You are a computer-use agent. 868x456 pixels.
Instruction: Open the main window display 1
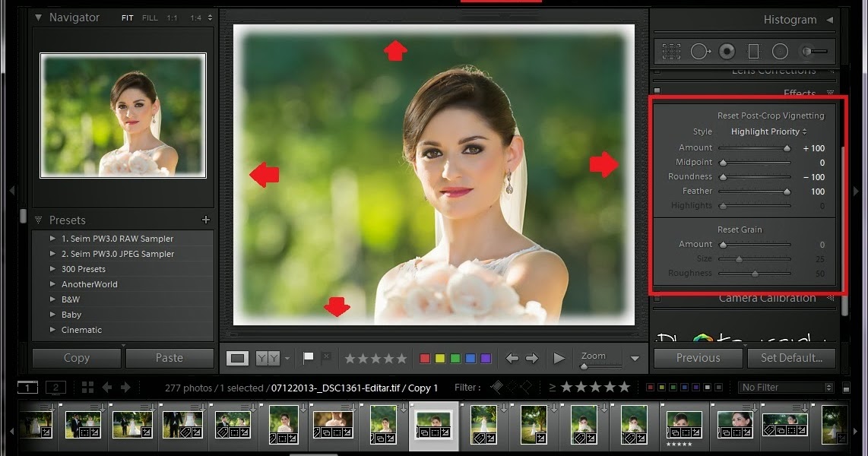[27, 388]
